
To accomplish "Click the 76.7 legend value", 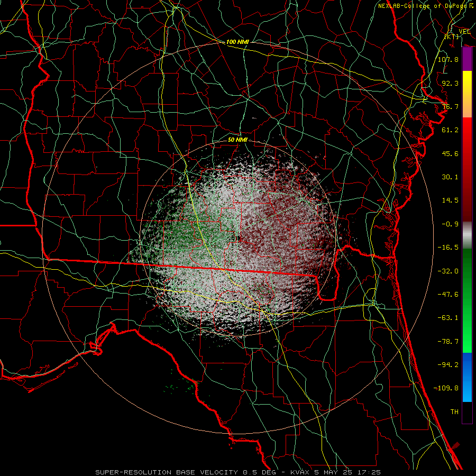I will (x=450, y=106).
